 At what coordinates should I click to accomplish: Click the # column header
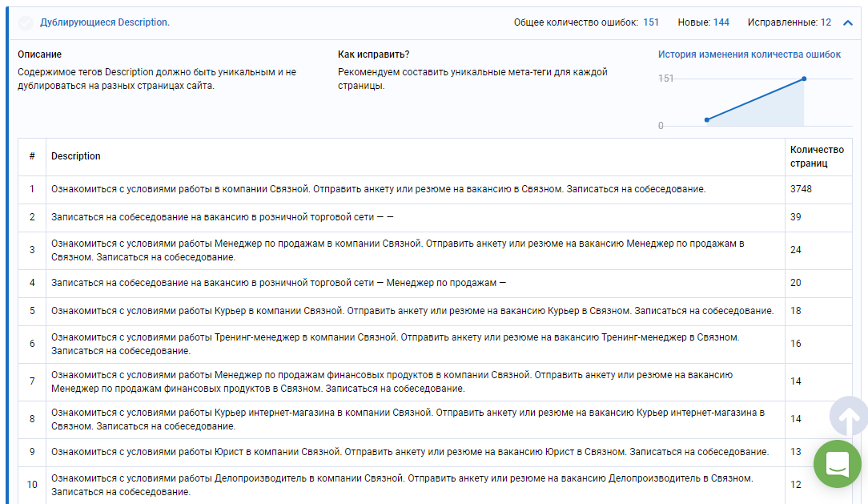[x=32, y=156]
